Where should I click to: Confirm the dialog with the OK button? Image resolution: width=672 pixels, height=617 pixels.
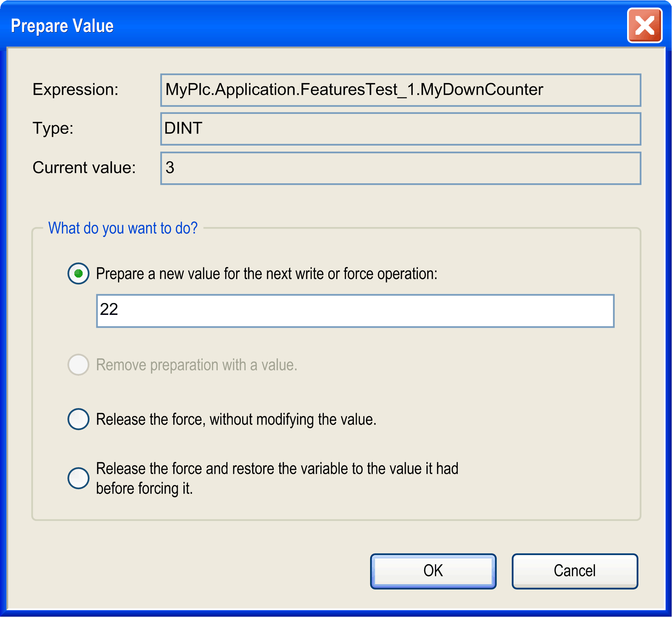coord(433,571)
